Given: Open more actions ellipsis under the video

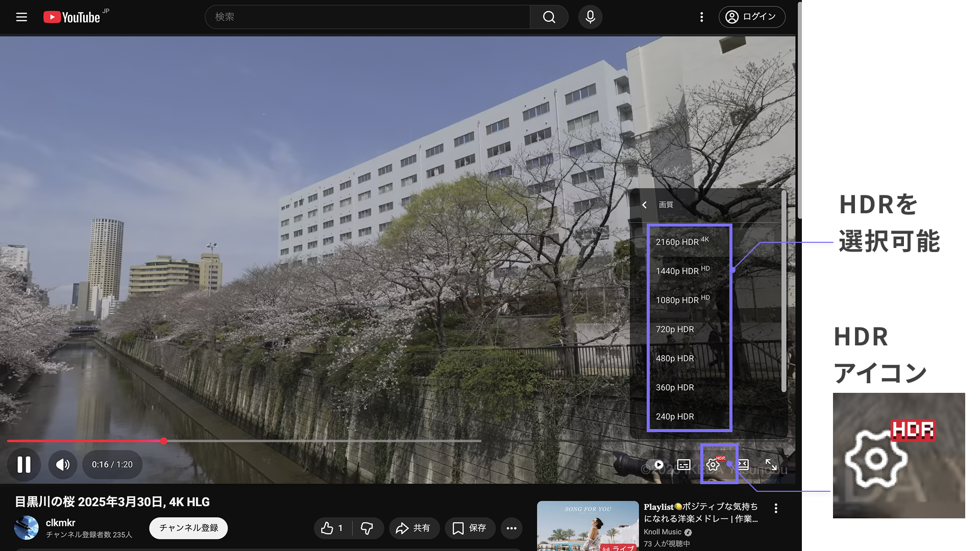Looking at the screenshot, I should [511, 528].
